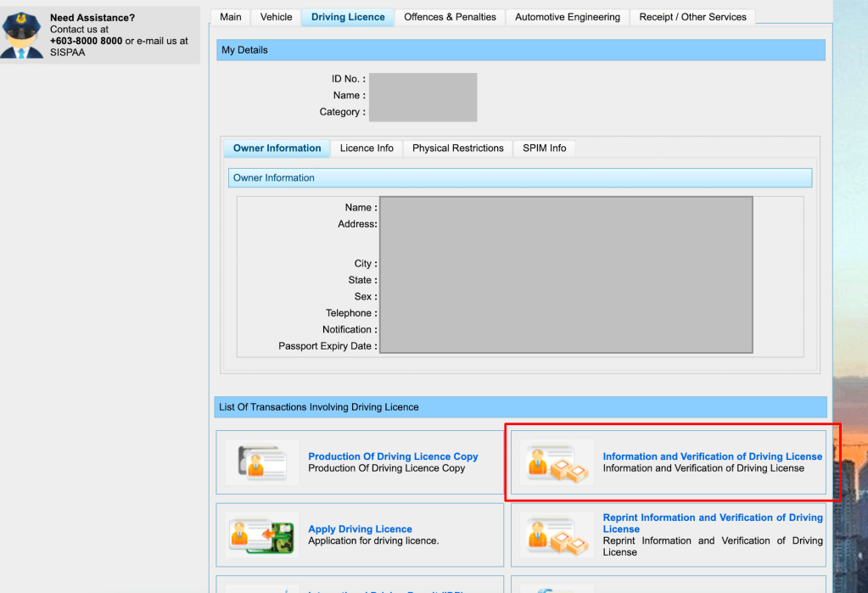Select the Owner Information sub-tab
Screen dimensions: 868x593
277,148
